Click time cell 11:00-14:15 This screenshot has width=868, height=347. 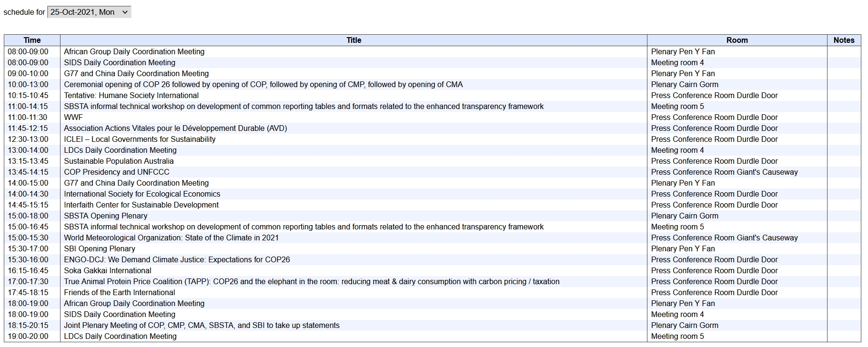28,106
